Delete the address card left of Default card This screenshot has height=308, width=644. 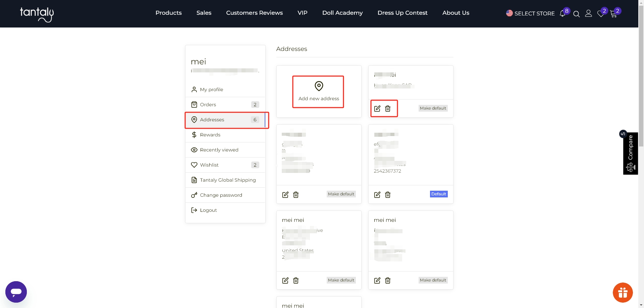(296, 195)
